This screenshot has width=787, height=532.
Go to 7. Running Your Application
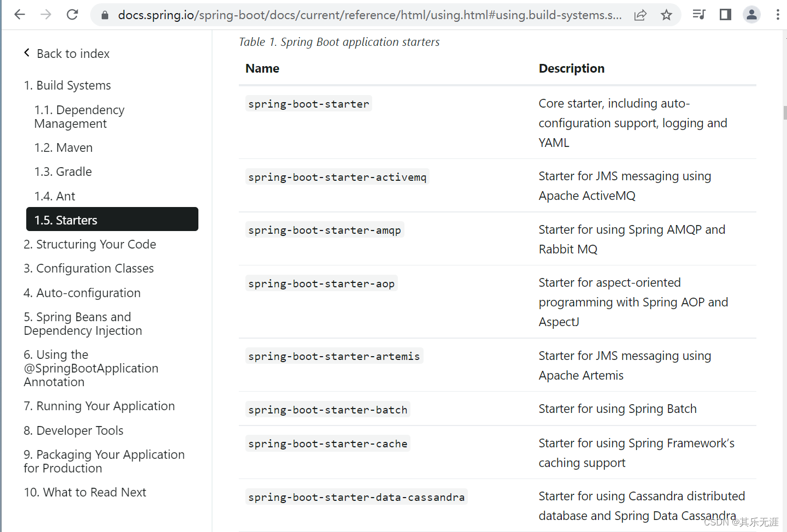[99, 406]
